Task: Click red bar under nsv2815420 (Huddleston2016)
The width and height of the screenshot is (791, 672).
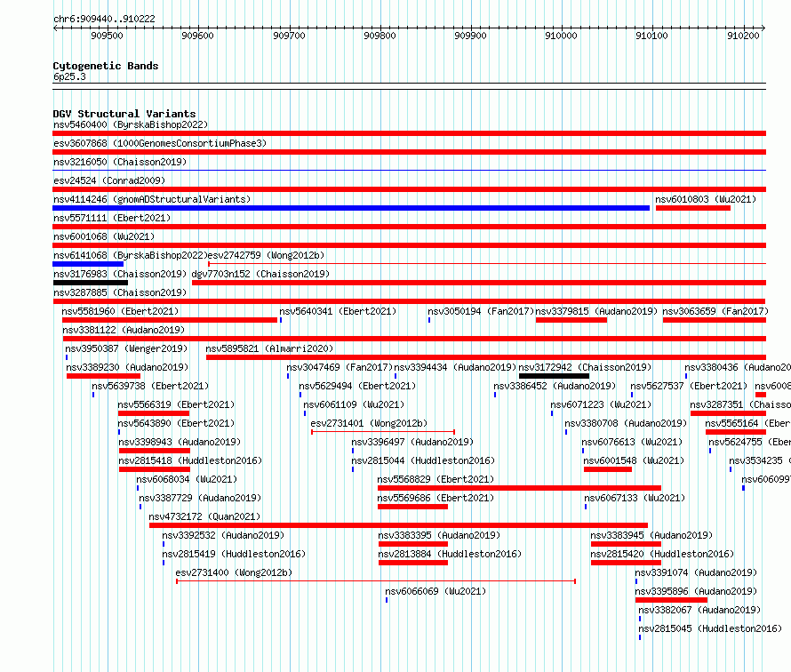Action: coord(626,563)
